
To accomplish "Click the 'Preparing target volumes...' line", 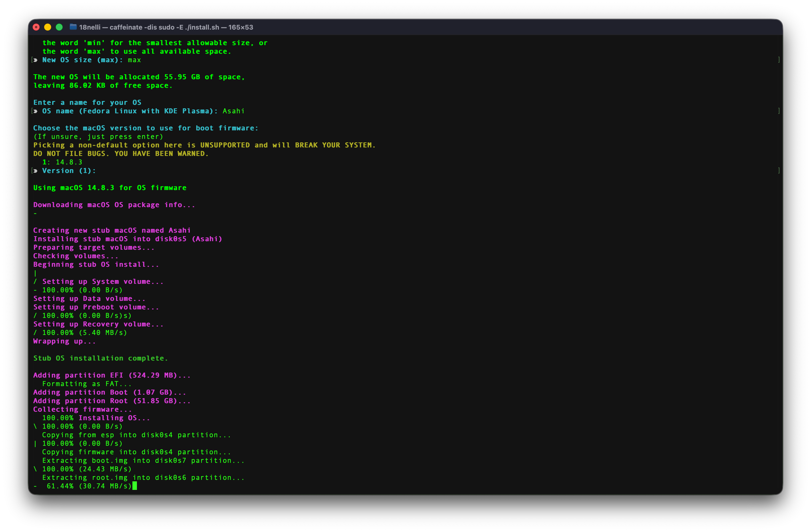I will [94, 247].
